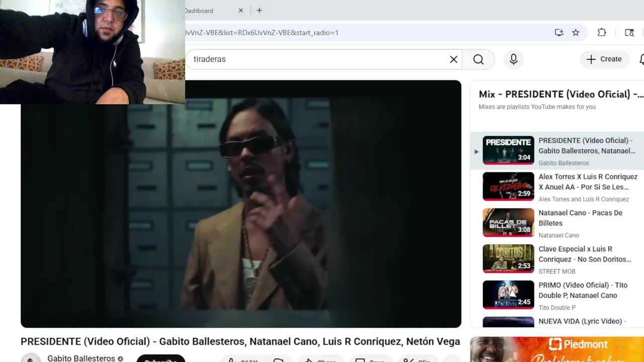Close the Dashboard browser tab
The height and width of the screenshot is (362, 644).
pyautogui.click(x=240, y=10)
